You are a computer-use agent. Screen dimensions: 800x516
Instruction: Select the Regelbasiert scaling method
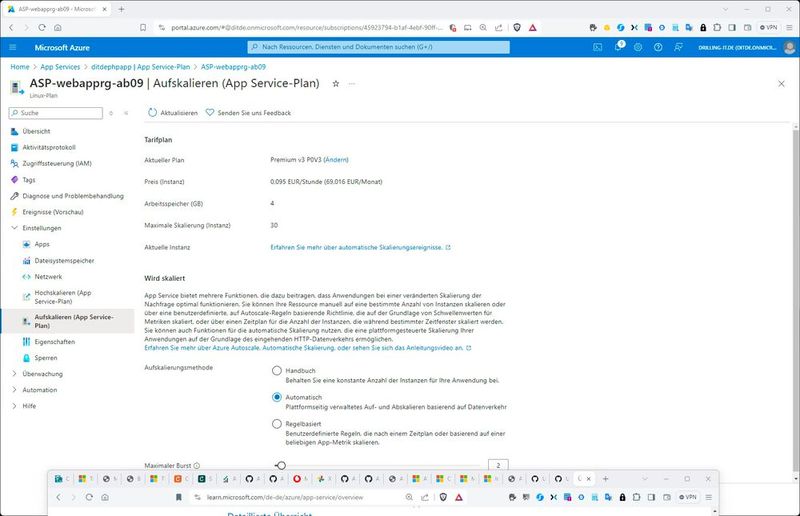[277, 424]
